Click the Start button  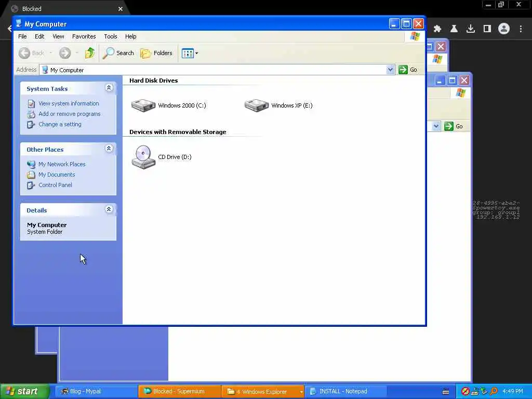coord(24,391)
